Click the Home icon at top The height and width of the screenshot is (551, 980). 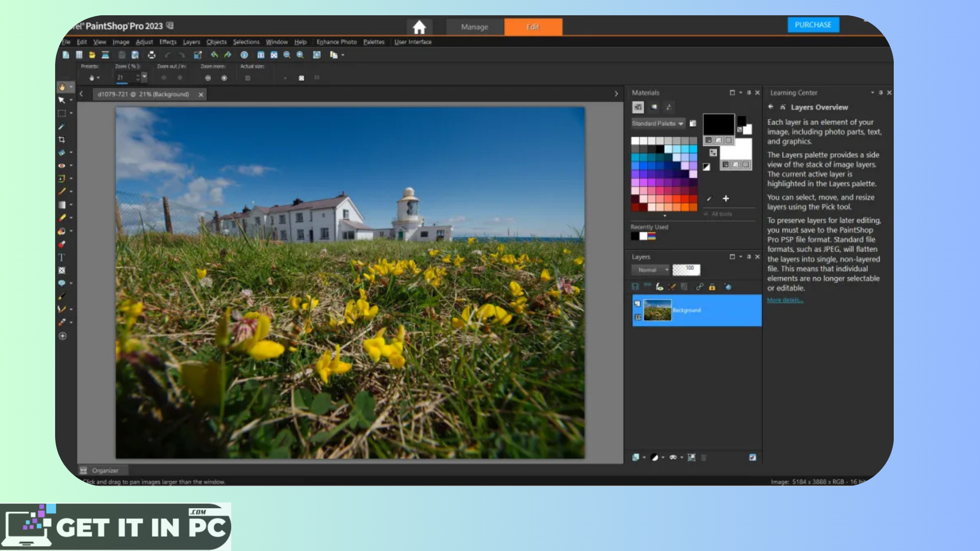pyautogui.click(x=419, y=27)
